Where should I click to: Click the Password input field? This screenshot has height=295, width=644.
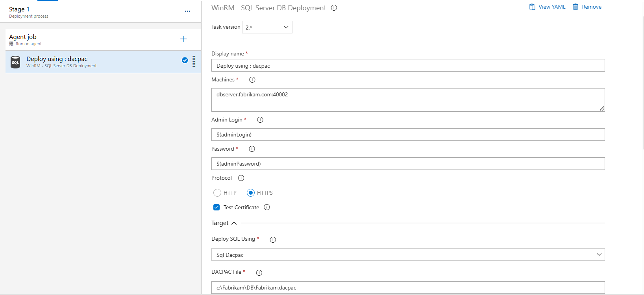pyautogui.click(x=408, y=164)
